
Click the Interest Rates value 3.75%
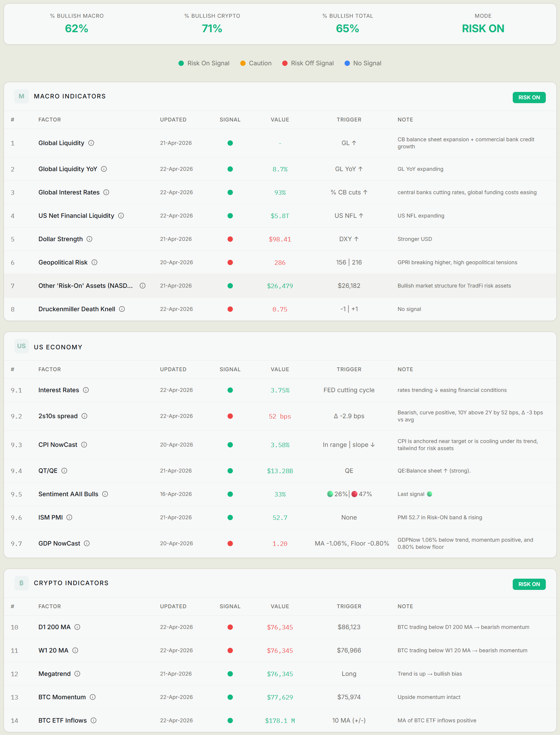[280, 390]
